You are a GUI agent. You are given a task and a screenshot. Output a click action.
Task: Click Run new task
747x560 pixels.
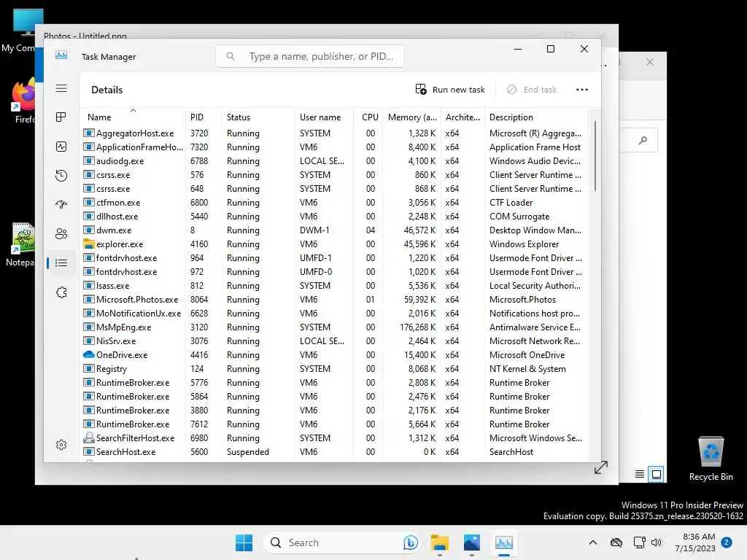point(450,90)
